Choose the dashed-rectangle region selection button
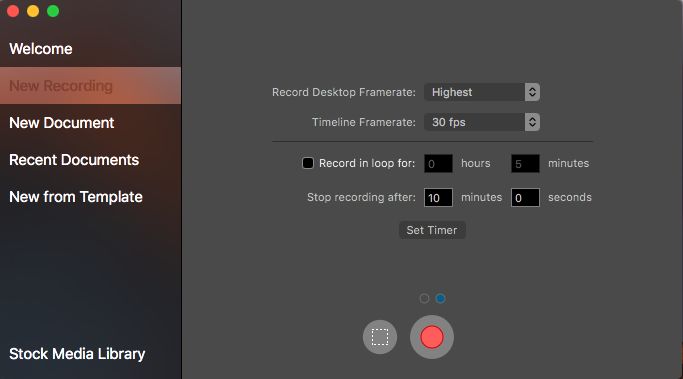This screenshot has height=379, width=683. (x=380, y=337)
